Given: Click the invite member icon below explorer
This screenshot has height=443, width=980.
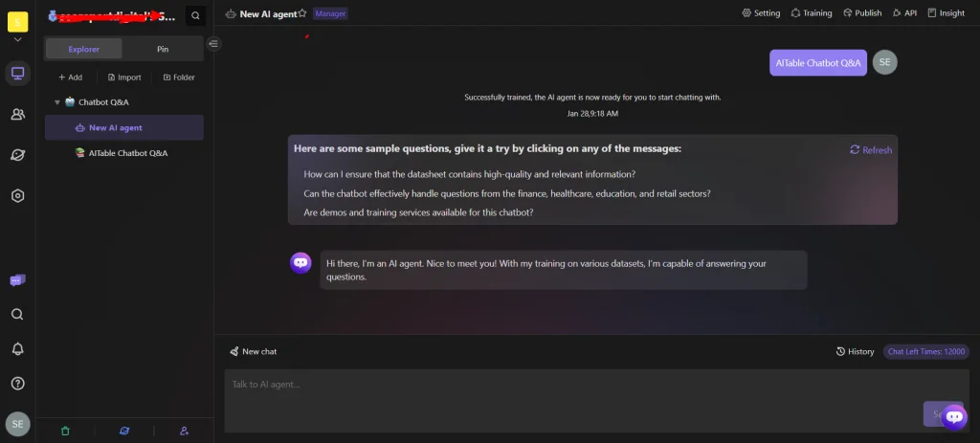Looking at the screenshot, I should coord(184,431).
